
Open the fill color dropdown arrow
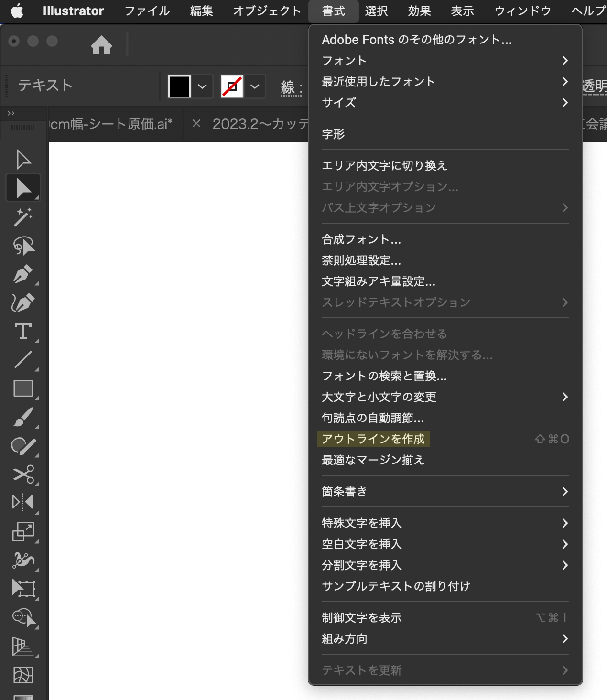pyautogui.click(x=202, y=86)
